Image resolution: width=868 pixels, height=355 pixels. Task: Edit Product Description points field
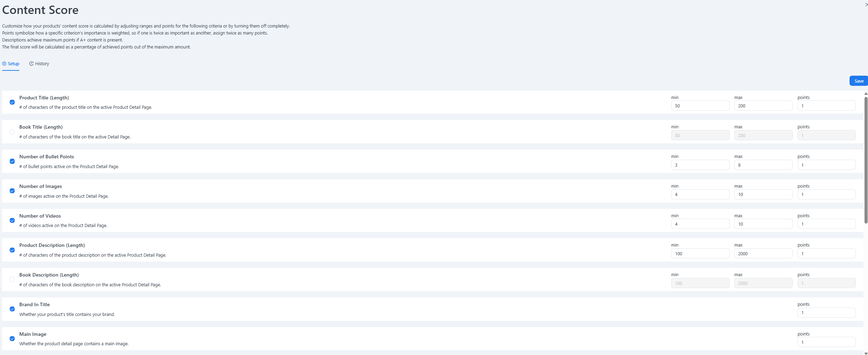(x=827, y=254)
